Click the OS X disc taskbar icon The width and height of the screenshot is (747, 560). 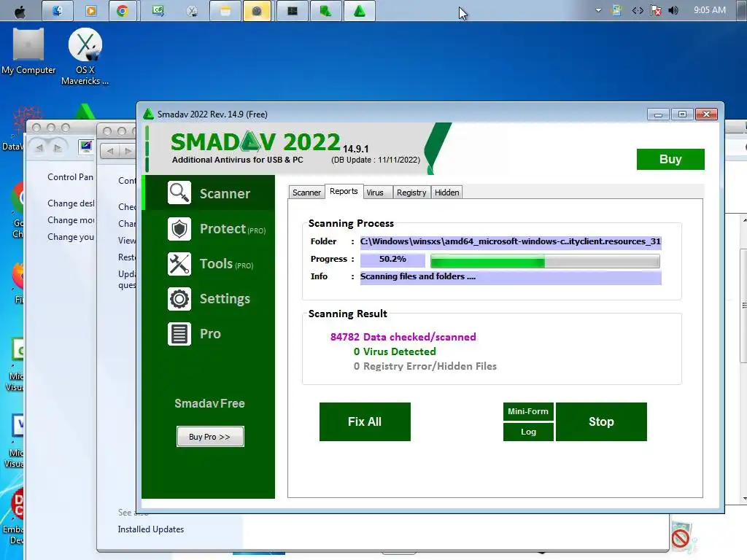click(x=192, y=10)
